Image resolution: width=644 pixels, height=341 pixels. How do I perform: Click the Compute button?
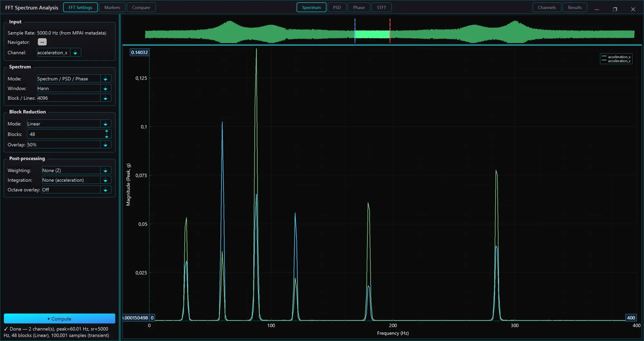[60, 318]
